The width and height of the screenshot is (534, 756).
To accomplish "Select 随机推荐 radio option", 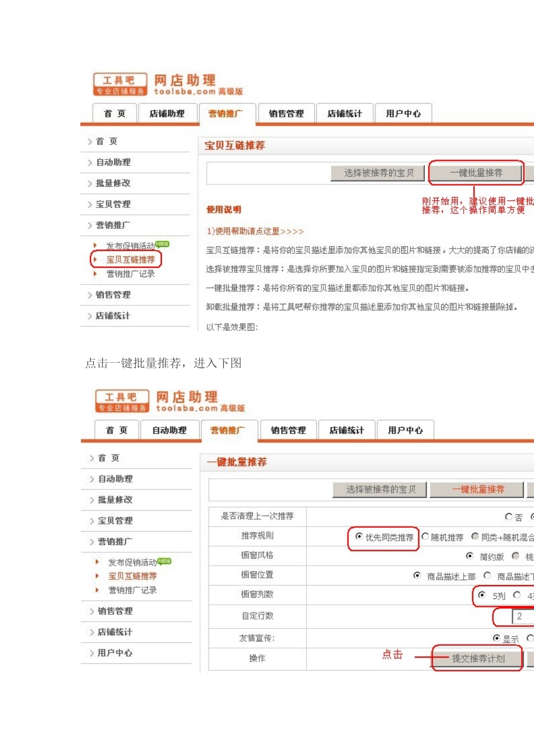I will (425, 537).
